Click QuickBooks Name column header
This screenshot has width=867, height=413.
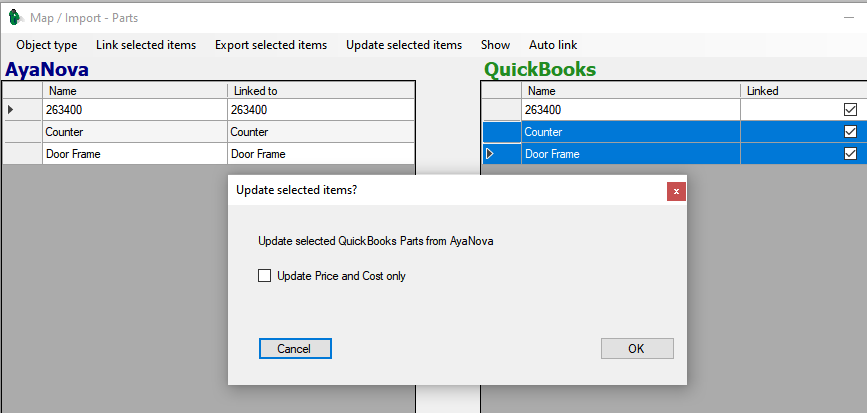tap(630, 90)
